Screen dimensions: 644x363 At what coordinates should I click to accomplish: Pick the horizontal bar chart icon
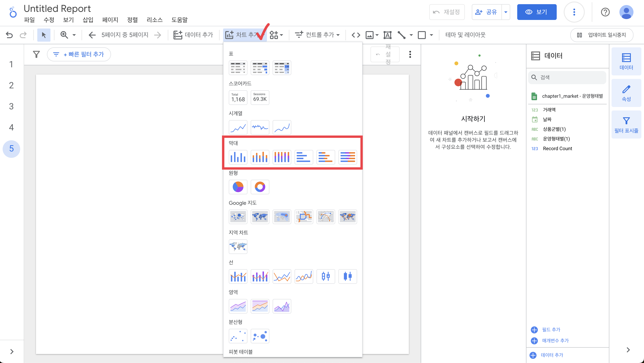pos(304,157)
